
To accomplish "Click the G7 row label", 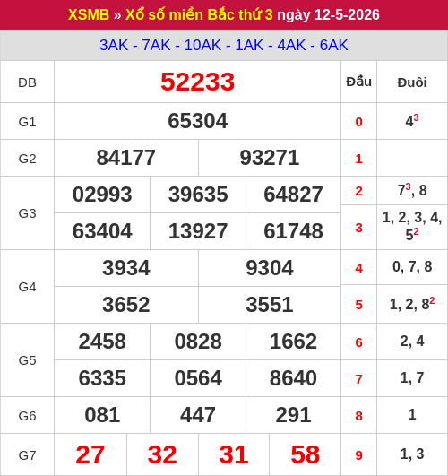I will [x=27, y=455].
